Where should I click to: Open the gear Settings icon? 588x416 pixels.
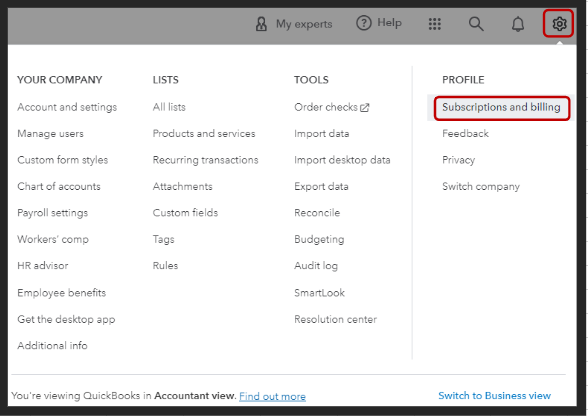pos(559,24)
